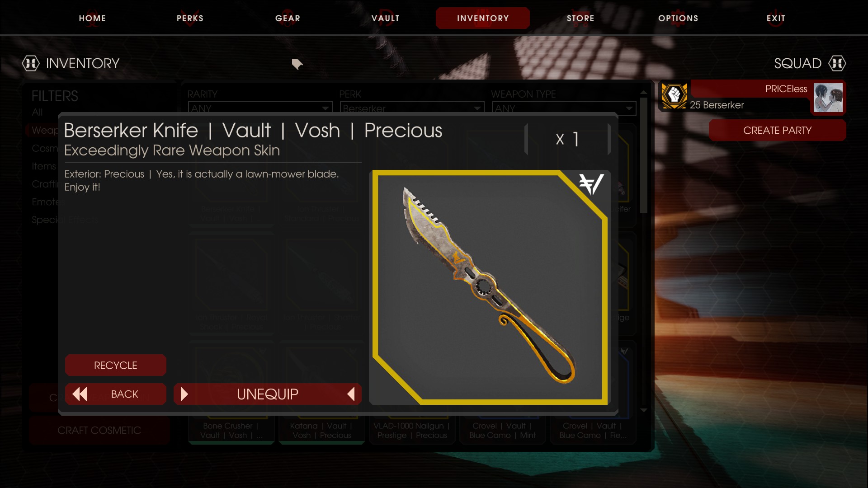Click the Vosh logo on knife preview
Screen dimensions: 868x488
point(591,184)
